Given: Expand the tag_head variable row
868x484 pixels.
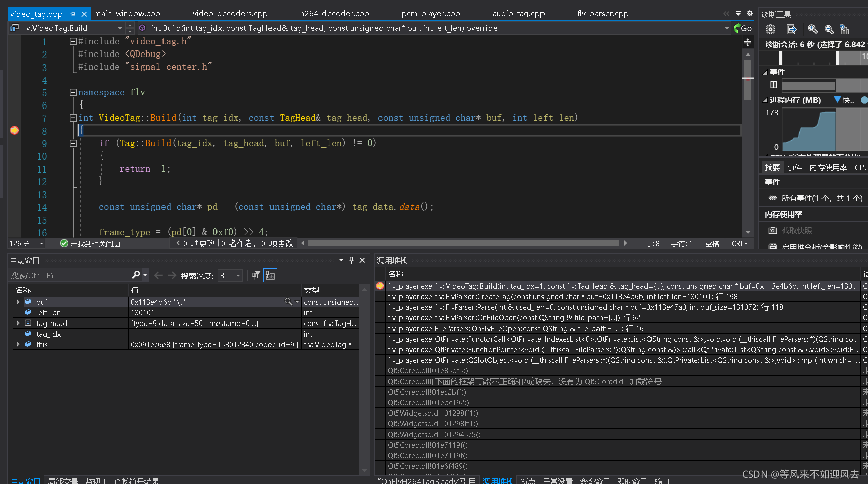Looking at the screenshot, I should pos(18,323).
